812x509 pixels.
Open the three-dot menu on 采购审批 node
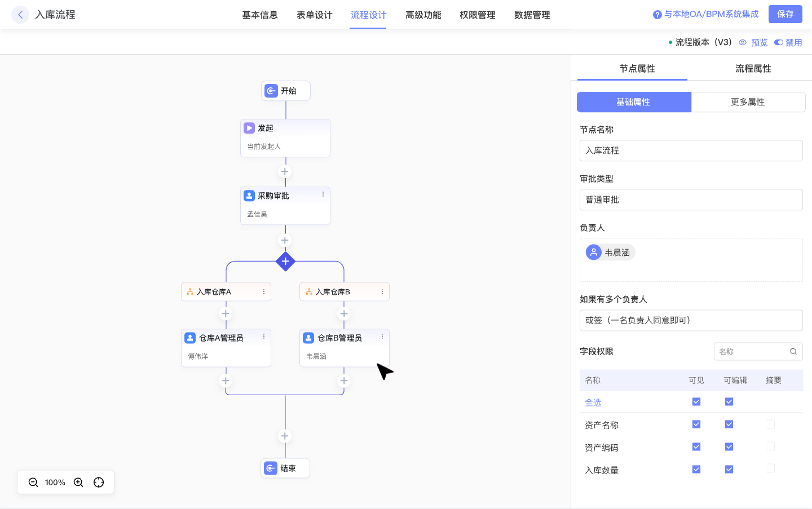[x=323, y=194]
